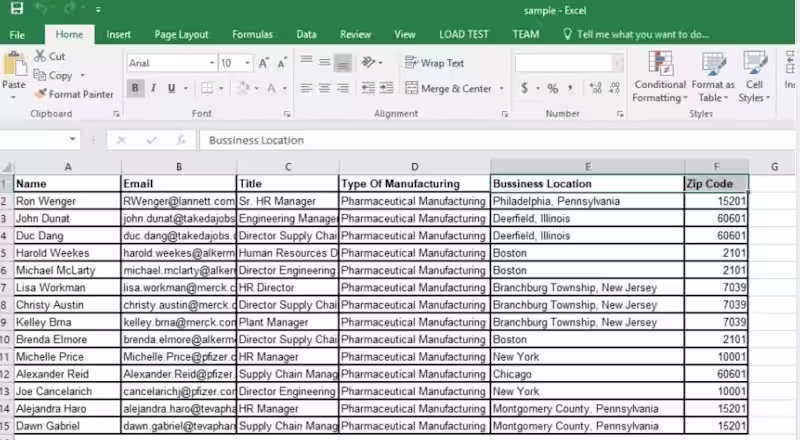The width and height of the screenshot is (800, 440).
Task: Click the Borders icon
Action: coord(207,88)
